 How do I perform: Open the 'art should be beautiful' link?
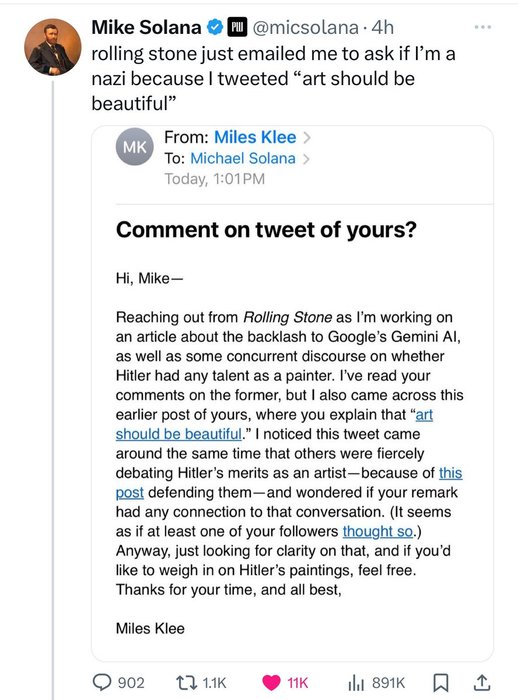click(x=274, y=424)
